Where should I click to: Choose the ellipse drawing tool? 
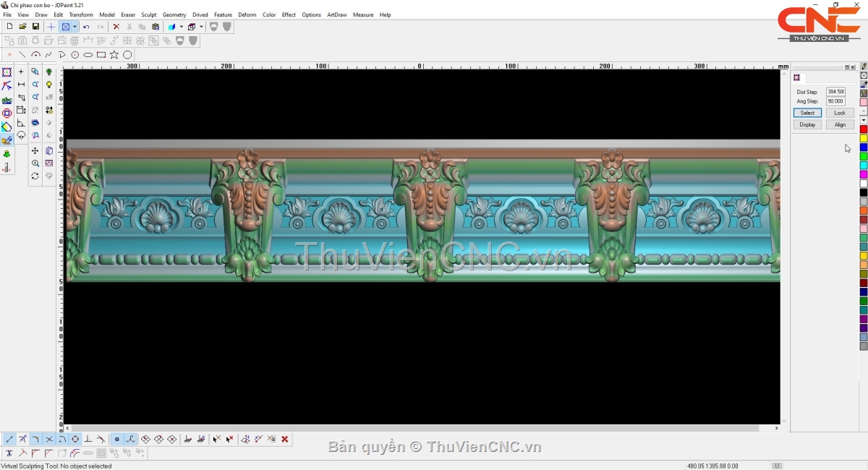88,55
